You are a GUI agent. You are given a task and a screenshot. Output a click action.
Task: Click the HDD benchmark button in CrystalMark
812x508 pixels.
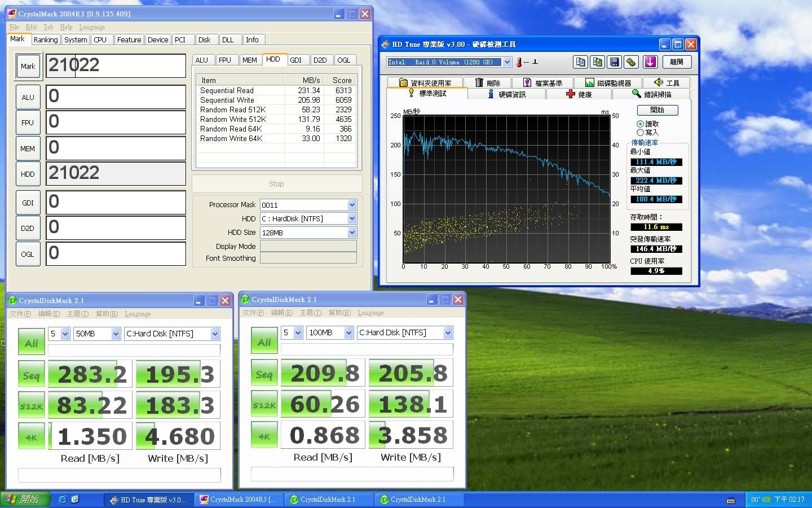click(x=28, y=174)
